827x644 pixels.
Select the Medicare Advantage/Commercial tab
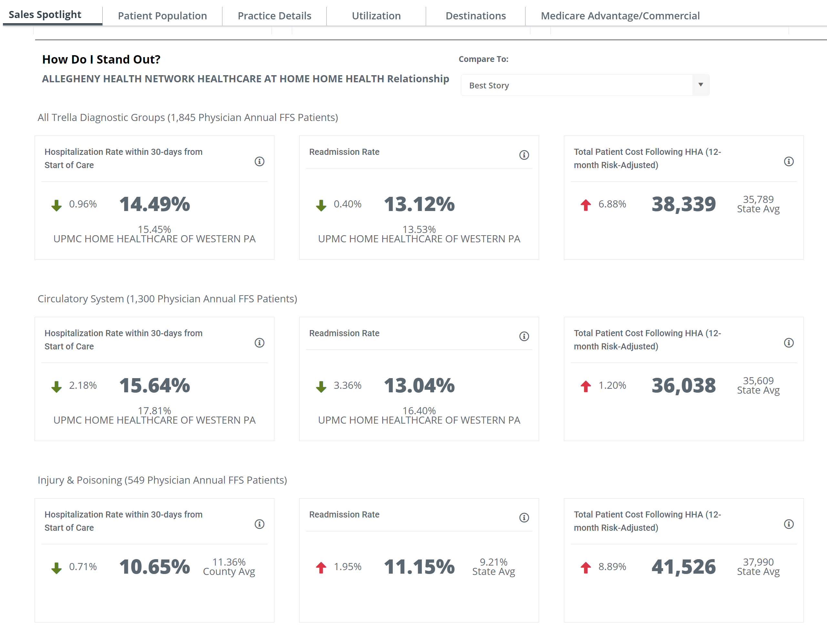[x=620, y=16]
